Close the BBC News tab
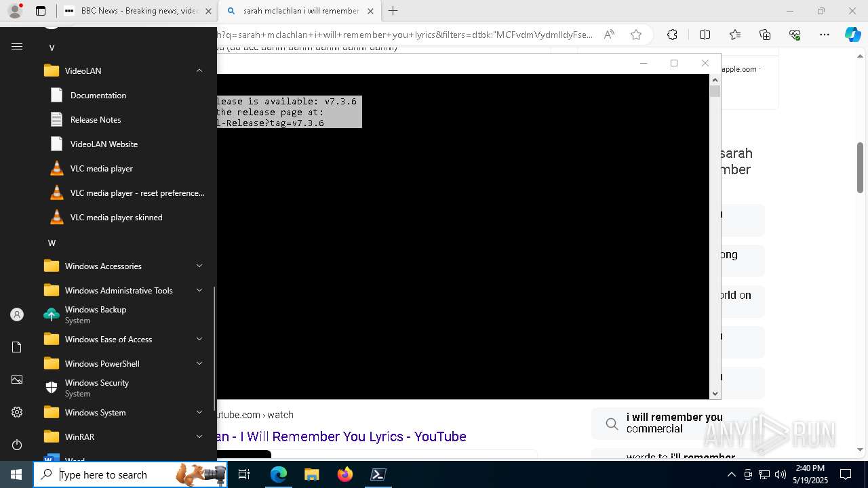 (x=208, y=11)
